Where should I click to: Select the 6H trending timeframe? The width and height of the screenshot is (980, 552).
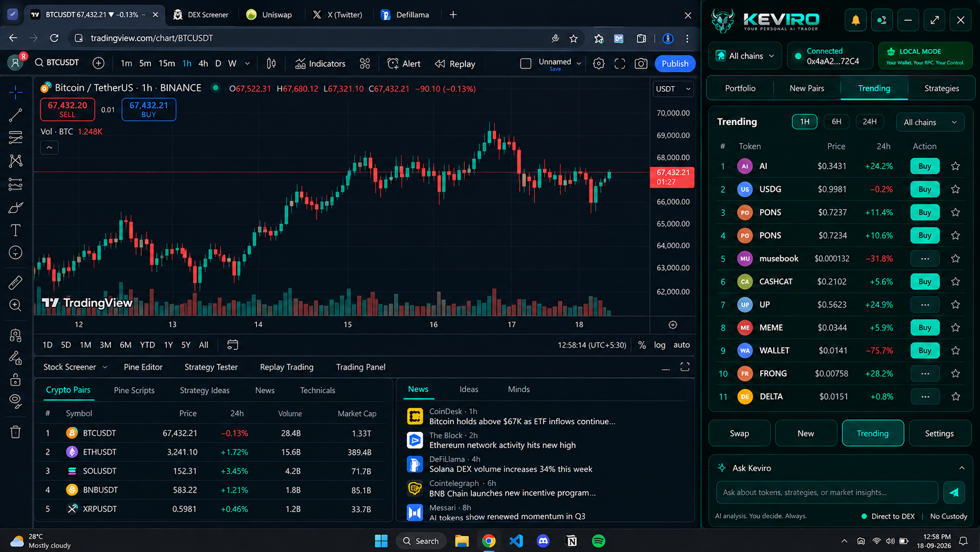pyautogui.click(x=836, y=121)
